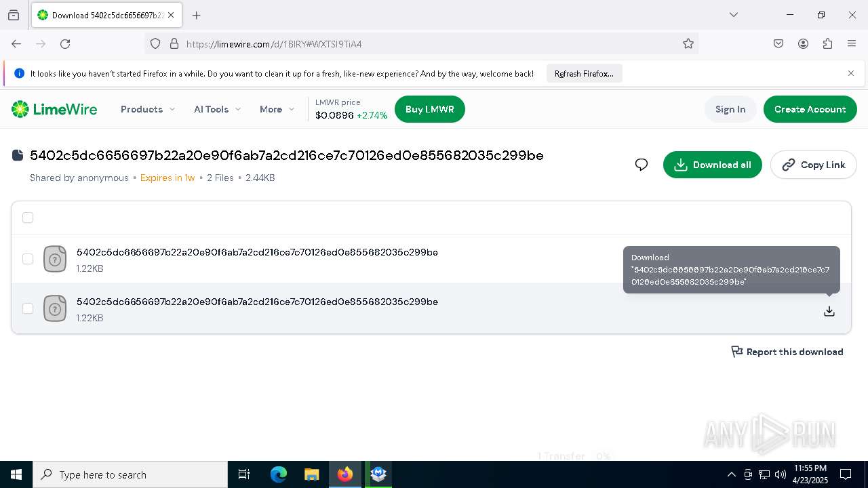Open the Windows Start menu
This screenshot has width=868, height=488.
pyautogui.click(x=16, y=474)
